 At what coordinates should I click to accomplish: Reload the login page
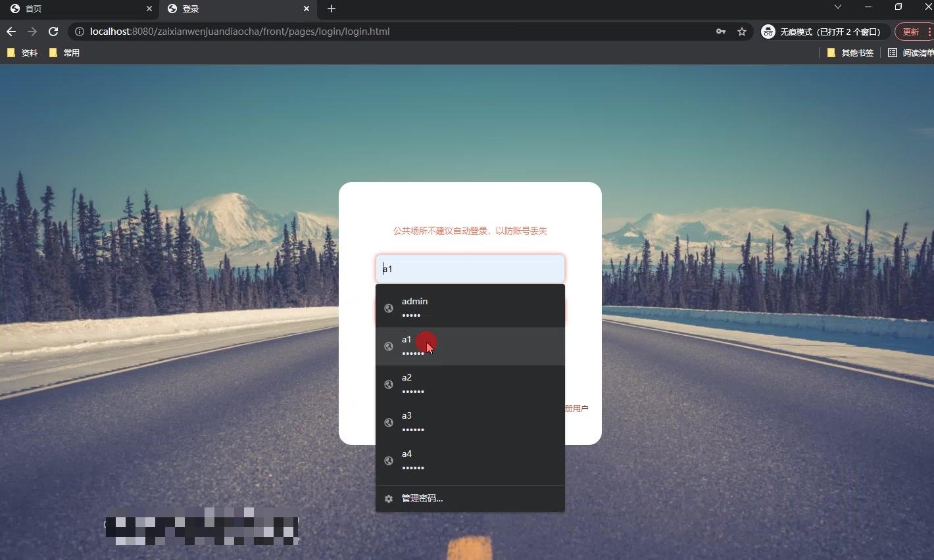click(x=53, y=32)
